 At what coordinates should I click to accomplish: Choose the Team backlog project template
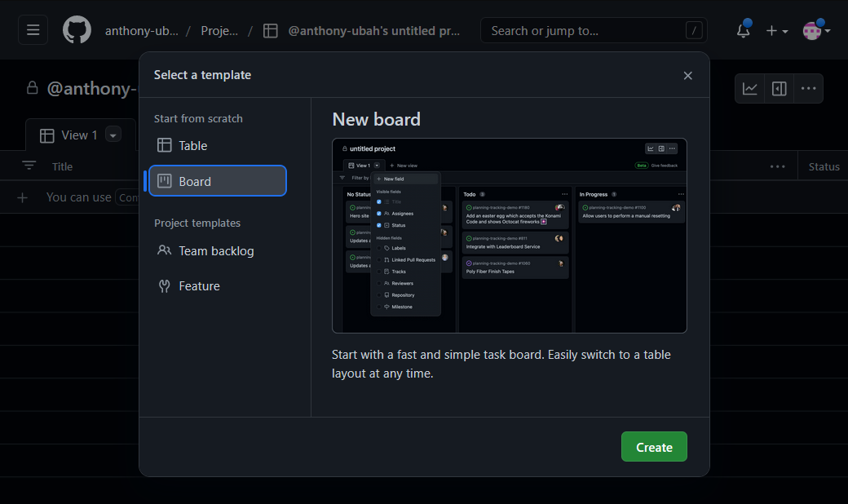click(x=216, y=251)
